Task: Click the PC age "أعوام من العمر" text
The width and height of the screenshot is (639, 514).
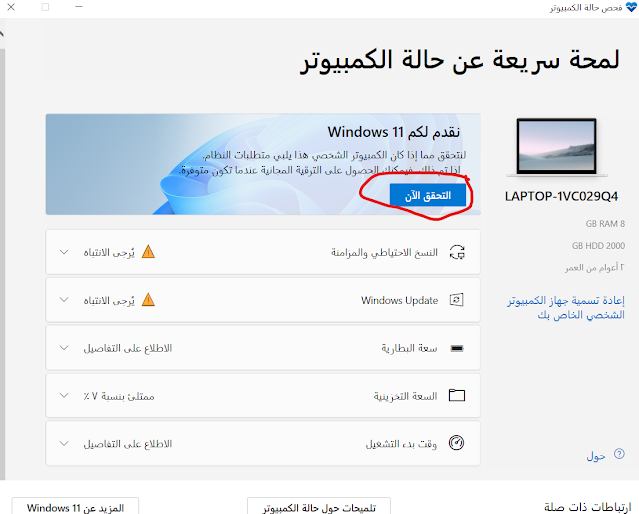Action: pos(595,267)
